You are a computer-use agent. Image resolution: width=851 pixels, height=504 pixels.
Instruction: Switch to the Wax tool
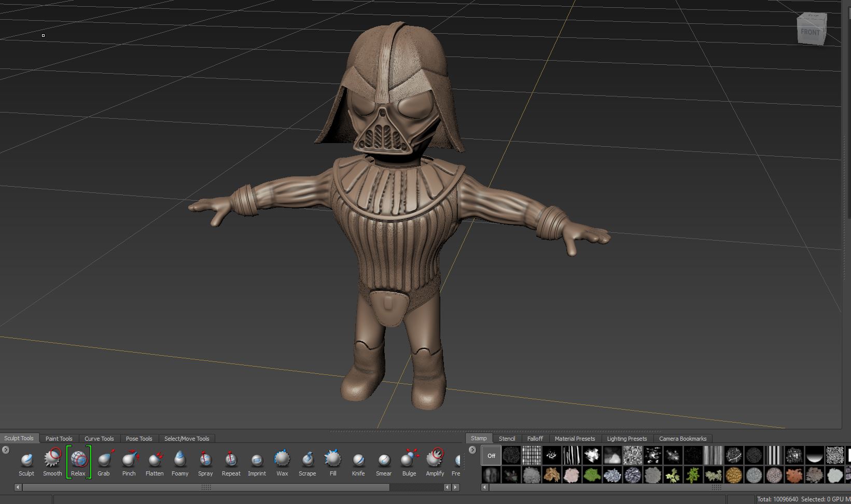[282, 459]
